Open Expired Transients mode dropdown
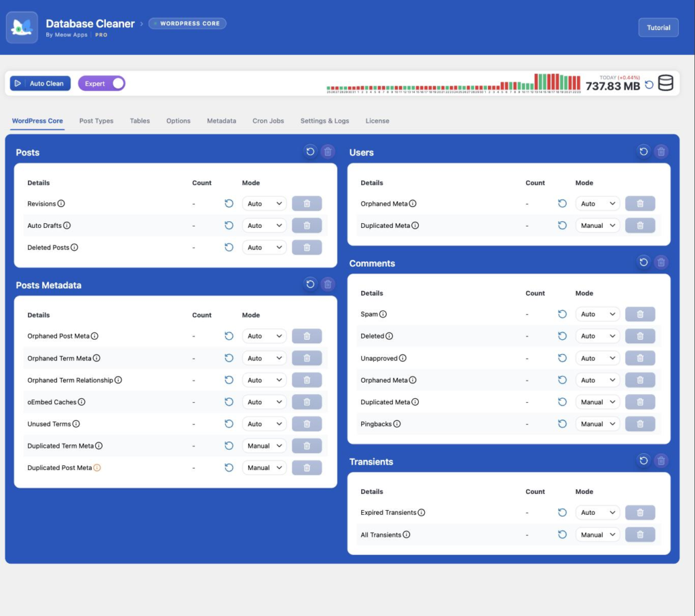 [597, 512]
